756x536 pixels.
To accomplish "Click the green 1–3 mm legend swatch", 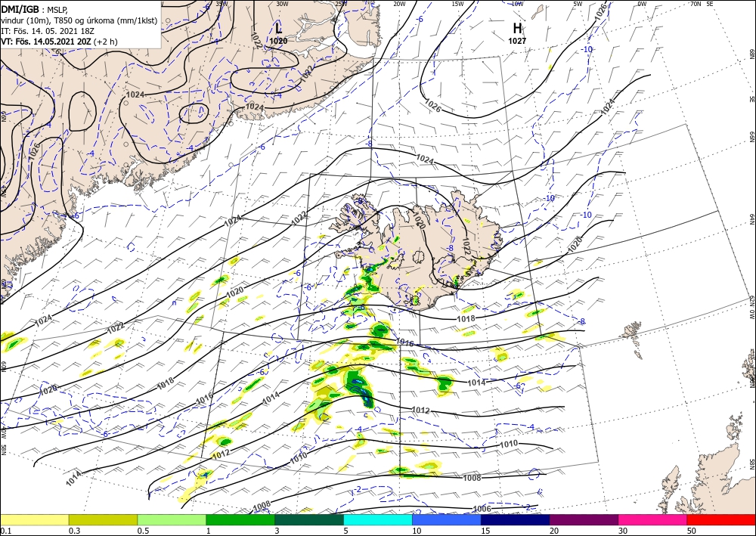I will click(x=240, y=520).
